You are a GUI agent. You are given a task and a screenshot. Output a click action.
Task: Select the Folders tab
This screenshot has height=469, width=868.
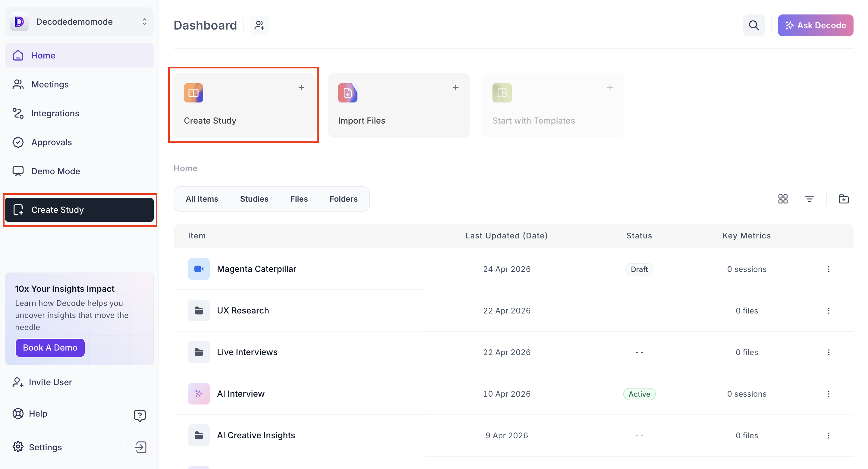coord(343,199)
